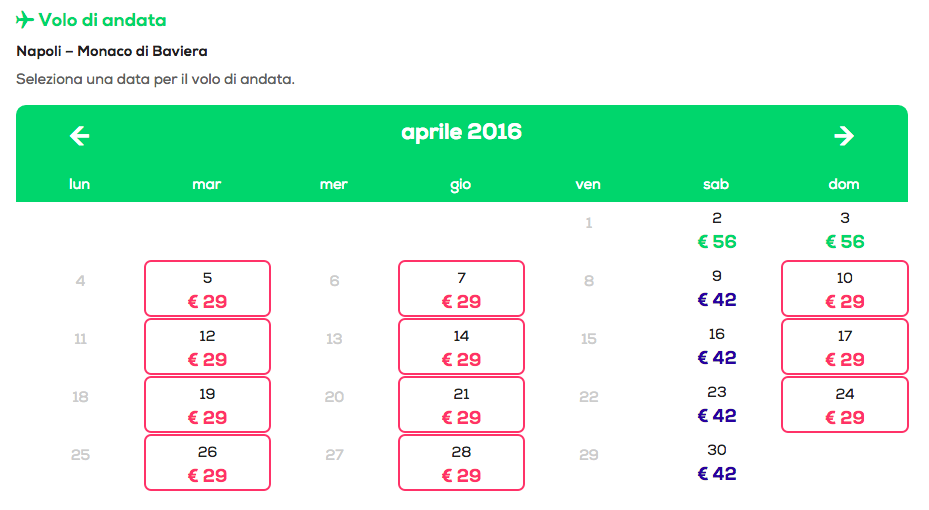The image size is (929, 510).
Task: Choose April 24 flight for € 29
Action: [x=844, y=405]
